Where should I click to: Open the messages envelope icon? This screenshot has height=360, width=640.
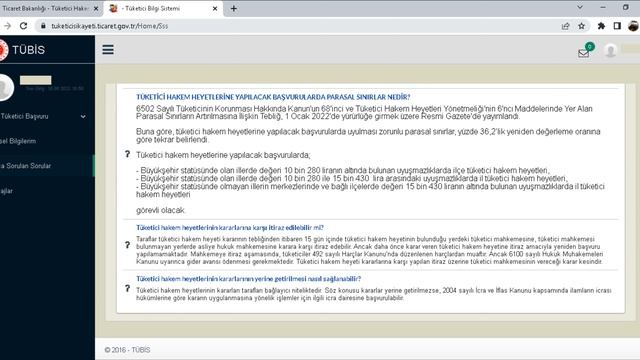583,53
